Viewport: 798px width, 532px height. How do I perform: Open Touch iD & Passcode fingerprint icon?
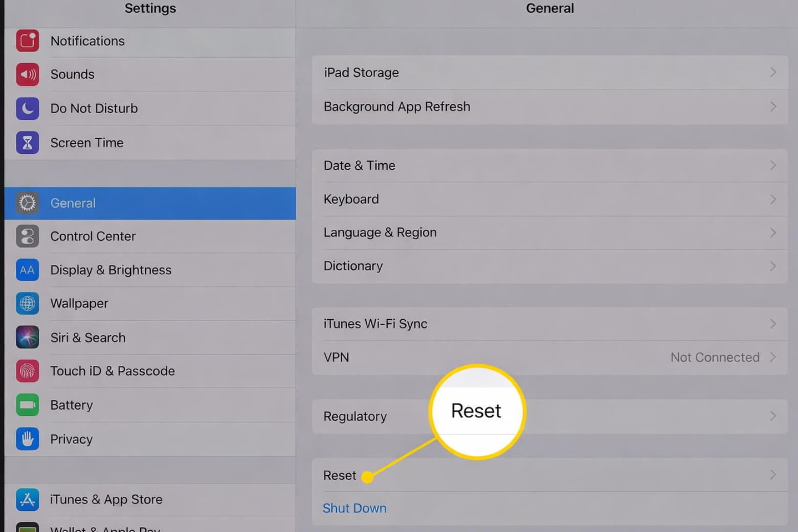(x=27, y=371)
